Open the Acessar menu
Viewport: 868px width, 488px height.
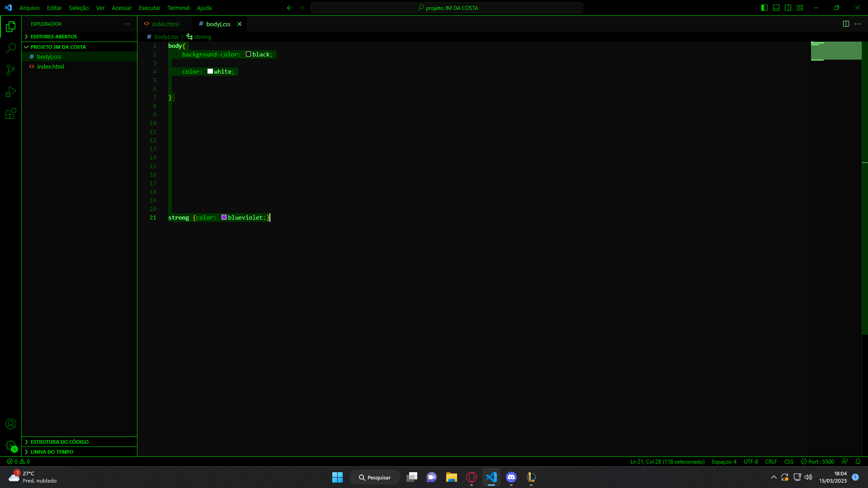coord(122,8)
